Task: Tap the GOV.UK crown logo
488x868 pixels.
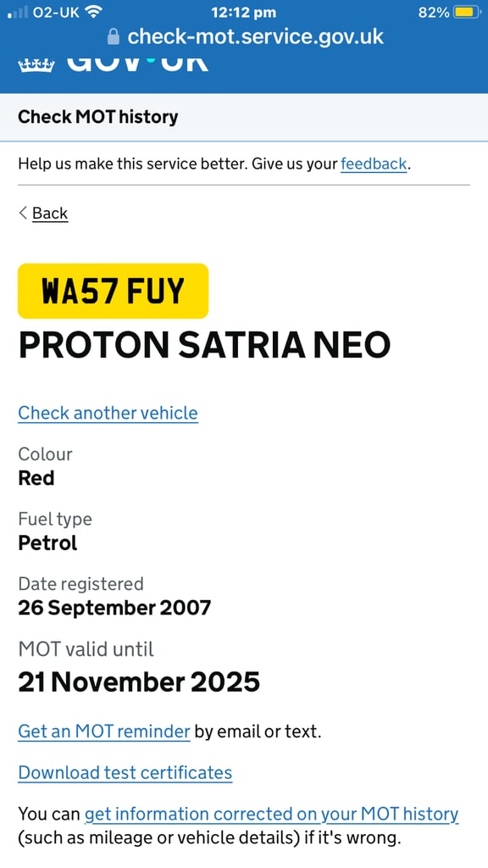Action: (x=36, y=65)
